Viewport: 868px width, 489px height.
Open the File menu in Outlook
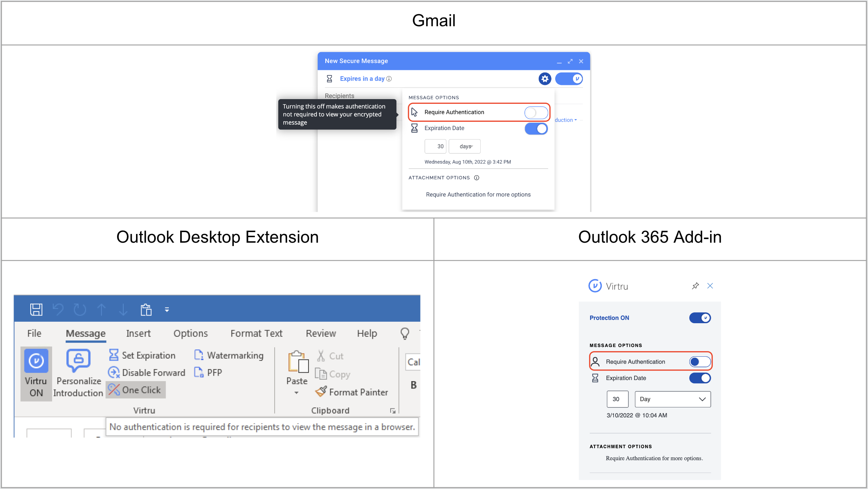click(34, 333)
